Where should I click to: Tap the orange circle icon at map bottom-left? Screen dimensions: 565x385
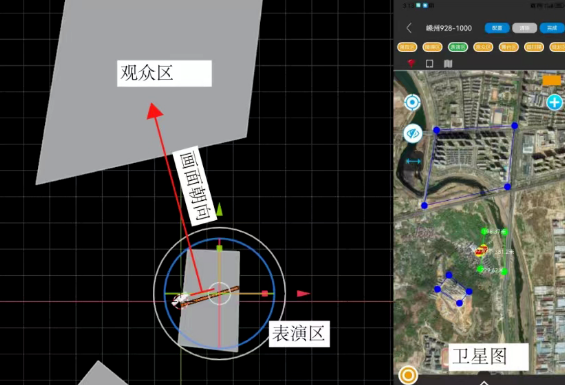408,375
